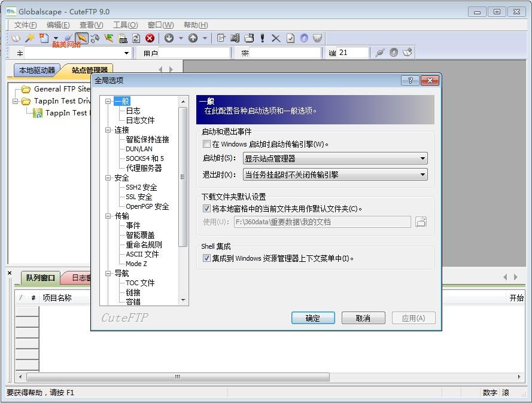
Task: Click the queue pane horizontal scrollbar thumb
Action: (178, 377)
